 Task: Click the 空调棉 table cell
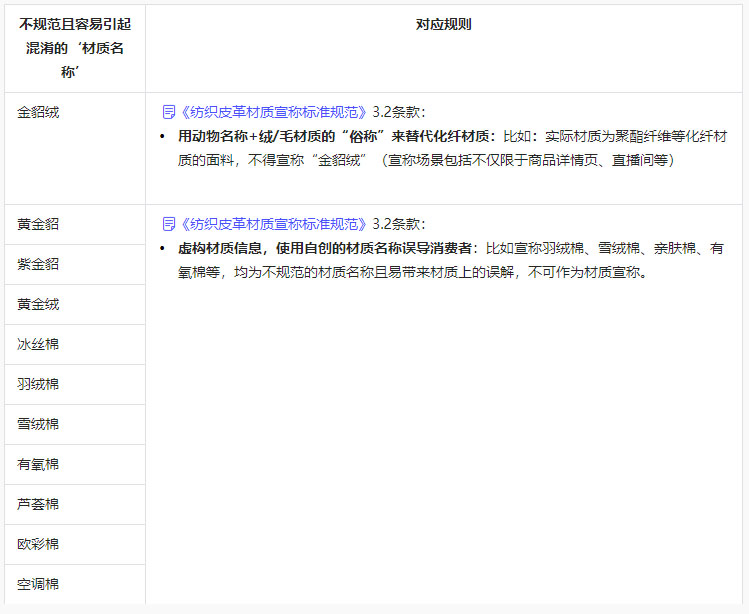tap(38, 584)
